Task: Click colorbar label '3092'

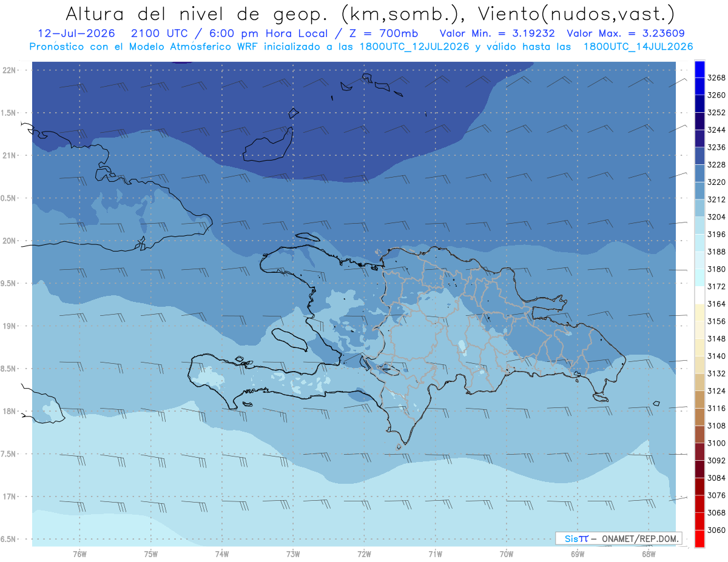Action: tap(716, 460)
